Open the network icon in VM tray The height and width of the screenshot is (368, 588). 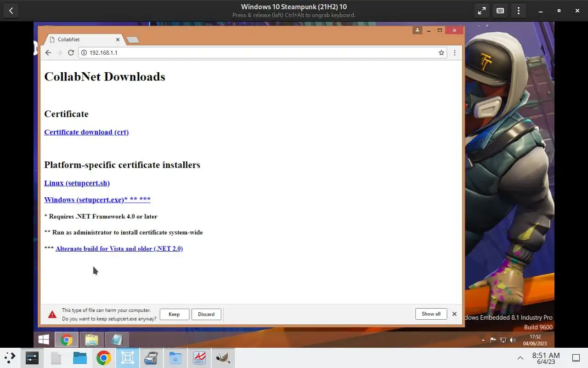(x=503, y=340)
